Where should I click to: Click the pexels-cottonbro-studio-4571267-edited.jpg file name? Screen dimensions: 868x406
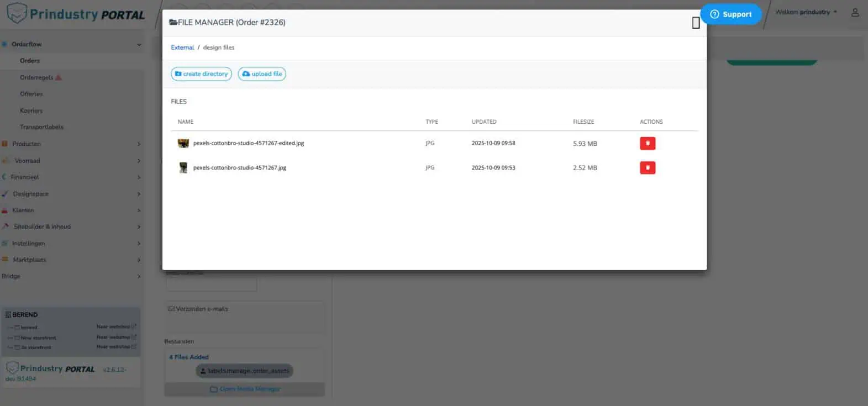coord(249,144)
